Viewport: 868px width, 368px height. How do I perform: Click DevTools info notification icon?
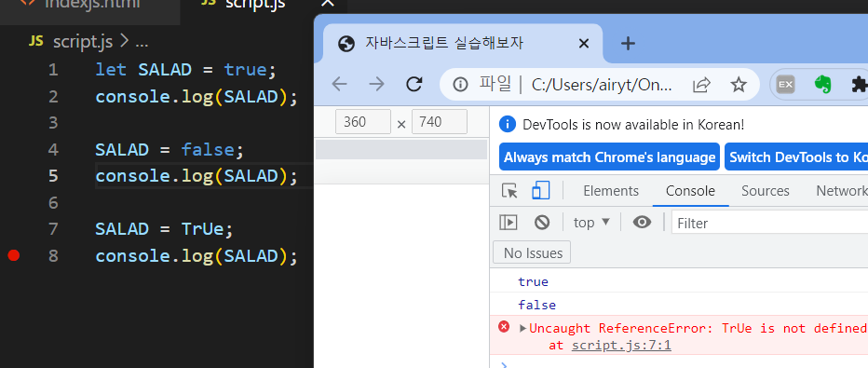tap(508, 125)
